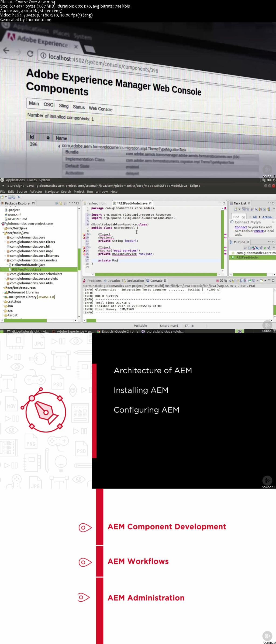
Task: Click Applications menu in top panel
Action: point(15,180)
